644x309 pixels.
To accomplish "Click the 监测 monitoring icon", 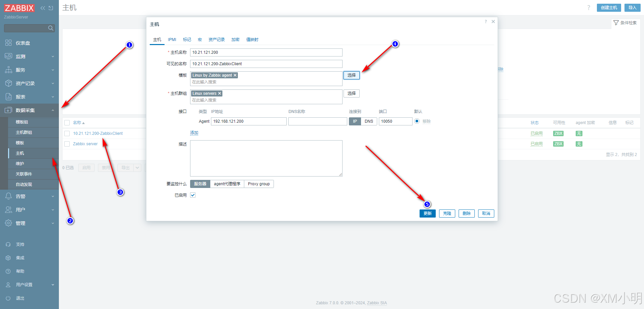I will click(8, 56).
